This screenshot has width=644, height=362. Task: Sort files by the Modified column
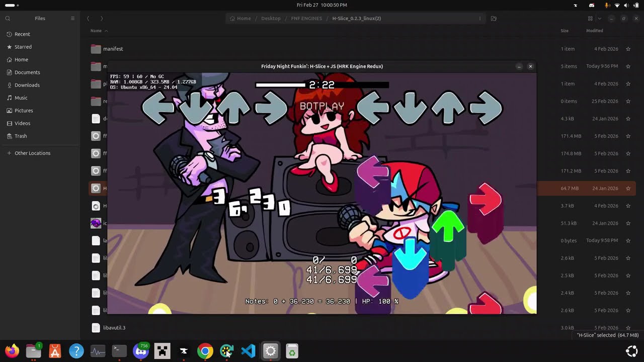click(x=594, y=31)
